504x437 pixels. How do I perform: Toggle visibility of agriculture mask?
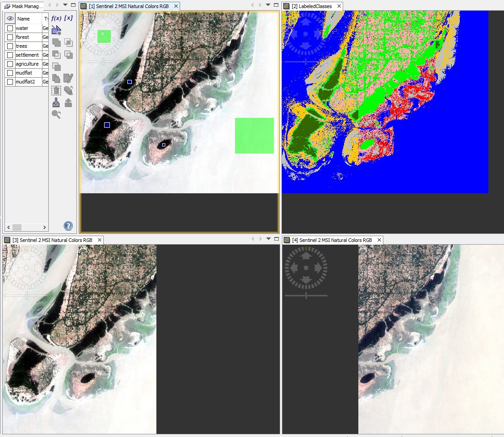coord(10,64)
